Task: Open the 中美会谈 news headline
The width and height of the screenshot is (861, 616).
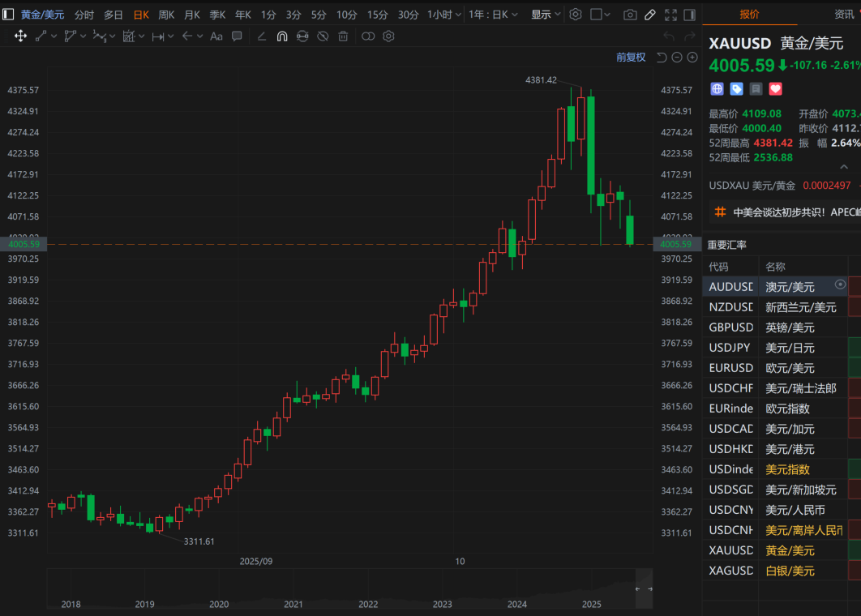Action: pyautogui.click(x=795, y=212)
